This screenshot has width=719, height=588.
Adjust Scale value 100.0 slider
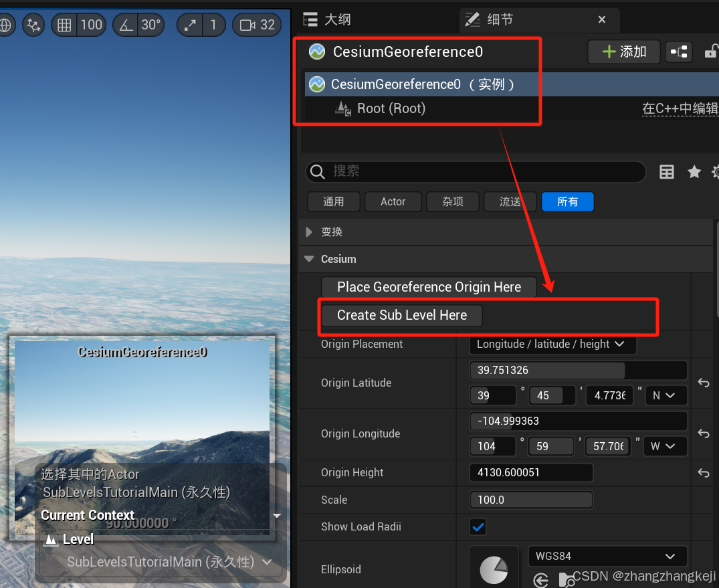pyautogui.click(x=531, y=500)
